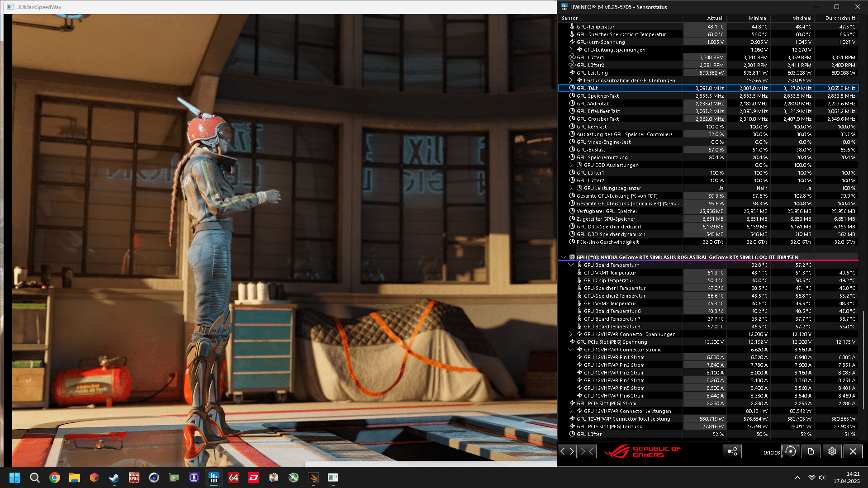868x488 pixels.
Task: Open taskbar clock showing 14:21
Action: [846, 478]
